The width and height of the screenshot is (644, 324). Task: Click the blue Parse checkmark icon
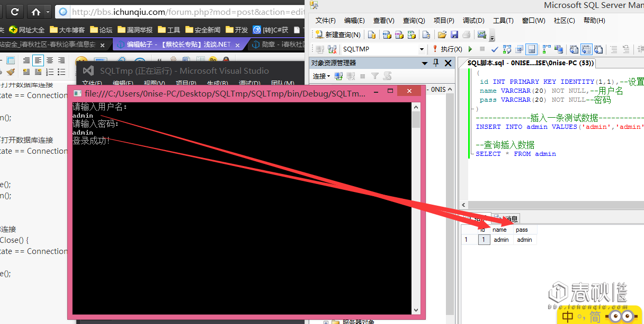coord(495,49)
